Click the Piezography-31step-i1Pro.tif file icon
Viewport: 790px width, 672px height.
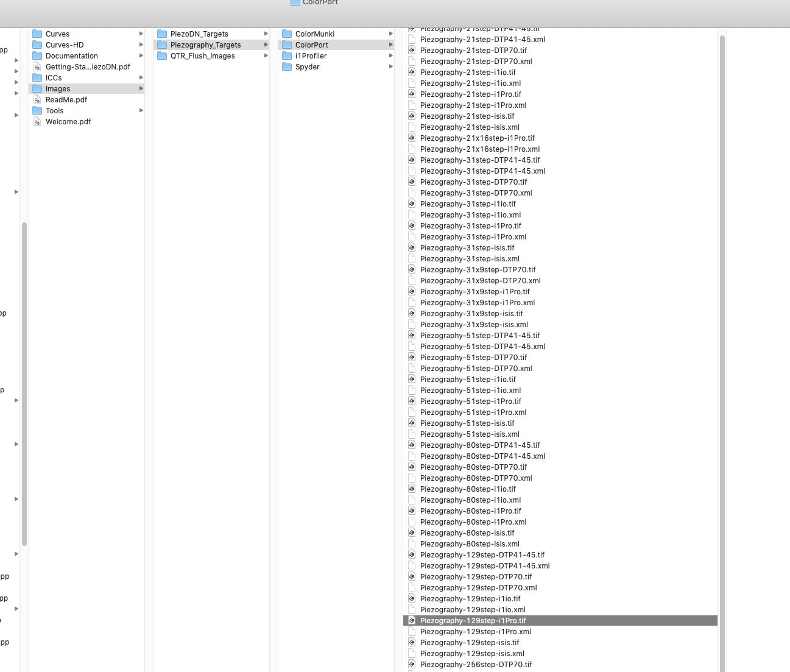(412, 226)
